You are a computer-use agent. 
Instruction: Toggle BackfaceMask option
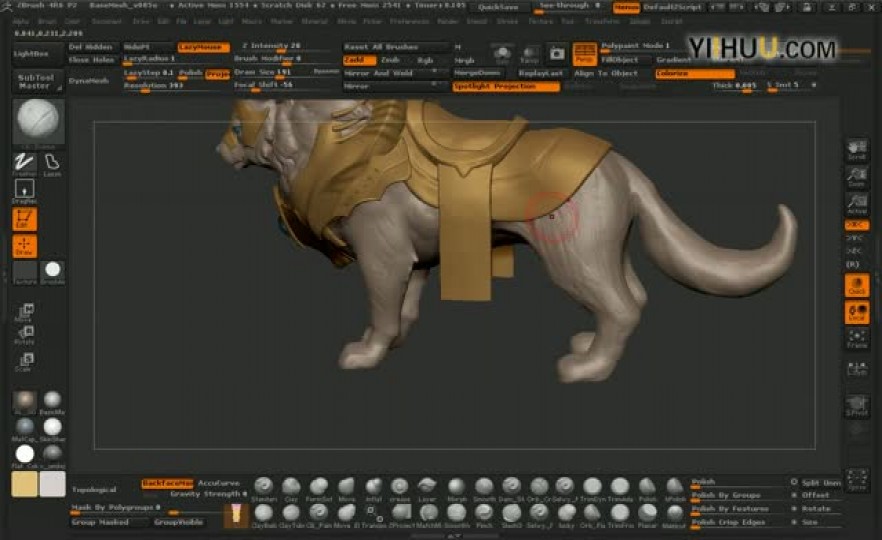(x=167, y=484)
